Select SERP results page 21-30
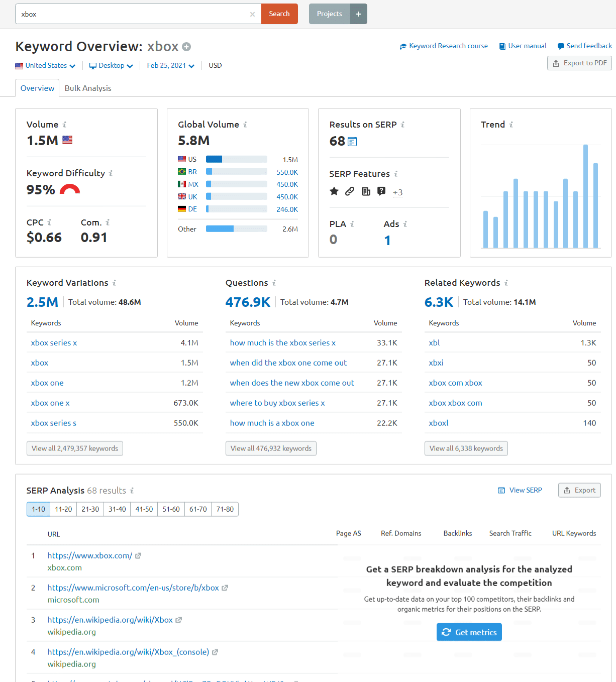 [90, 509]
